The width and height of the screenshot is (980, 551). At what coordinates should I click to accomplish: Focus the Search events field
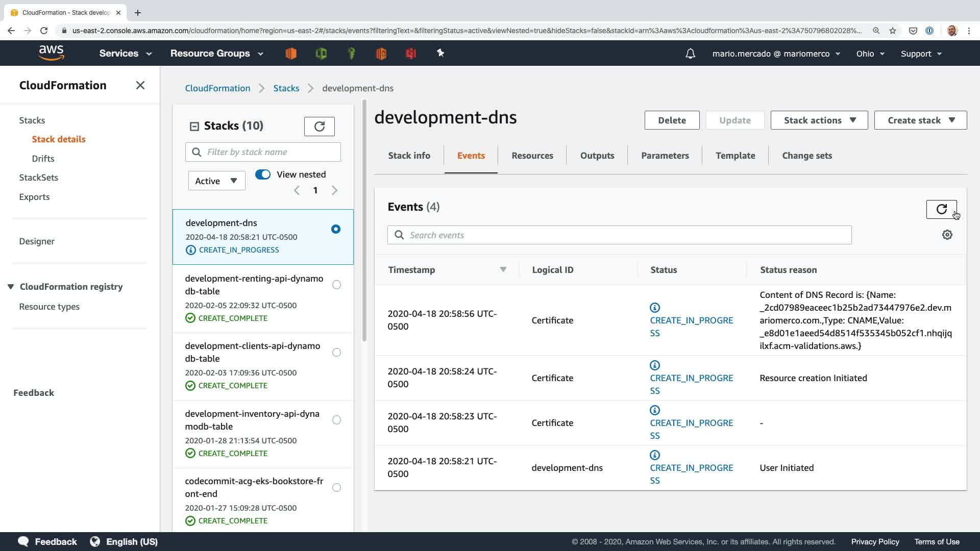tap(620, 235)
